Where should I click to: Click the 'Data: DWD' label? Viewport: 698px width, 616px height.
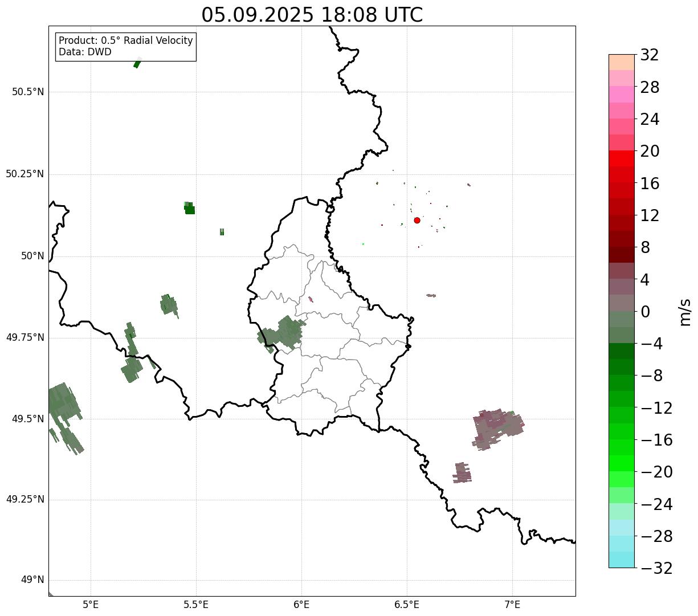(x=85, y=52)
